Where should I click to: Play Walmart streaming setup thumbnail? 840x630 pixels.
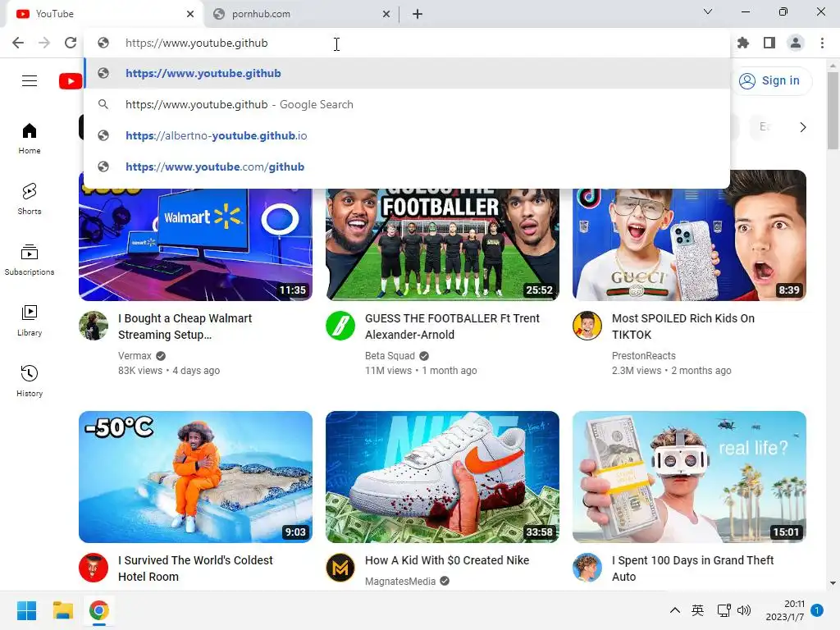[195, 244]
